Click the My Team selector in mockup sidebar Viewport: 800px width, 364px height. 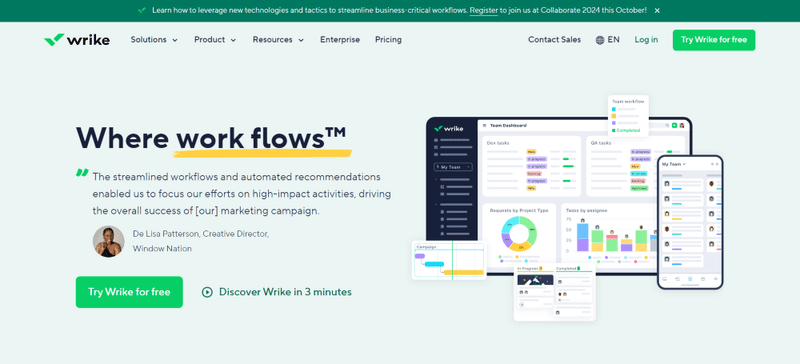pyautogui.click(x=453, y=167)
